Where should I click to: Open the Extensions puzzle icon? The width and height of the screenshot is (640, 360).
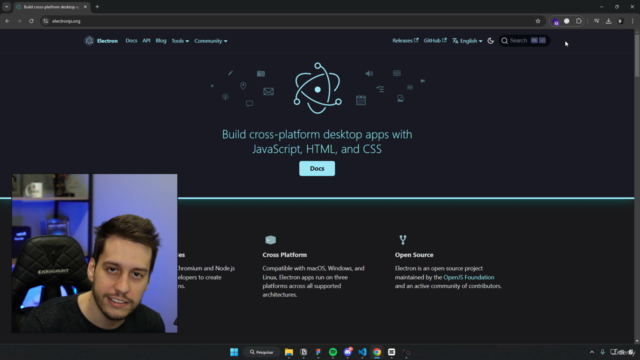(578, 21)
